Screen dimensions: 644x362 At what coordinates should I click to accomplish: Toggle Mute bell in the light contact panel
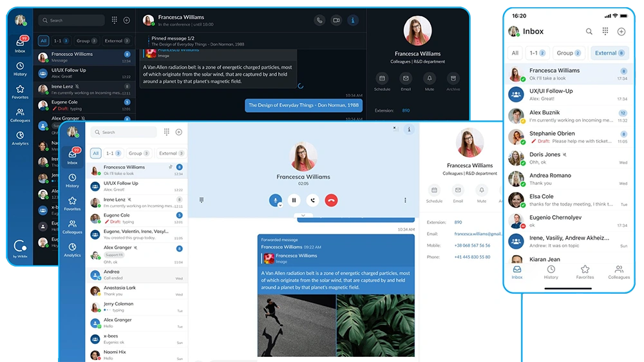[482, 190]
